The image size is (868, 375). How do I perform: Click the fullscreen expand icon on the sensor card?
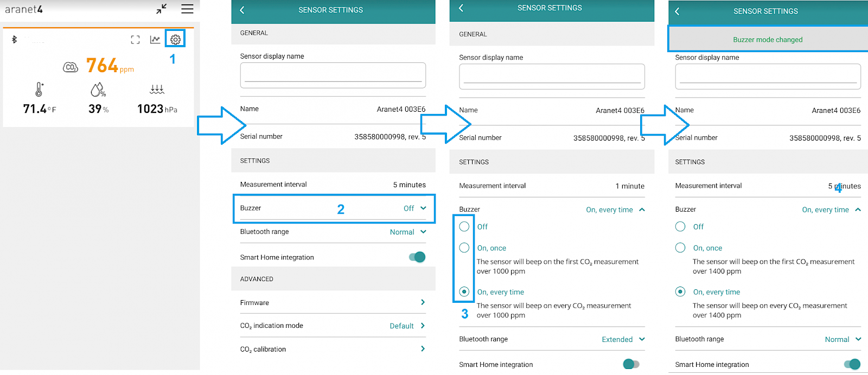pos(136,40)
